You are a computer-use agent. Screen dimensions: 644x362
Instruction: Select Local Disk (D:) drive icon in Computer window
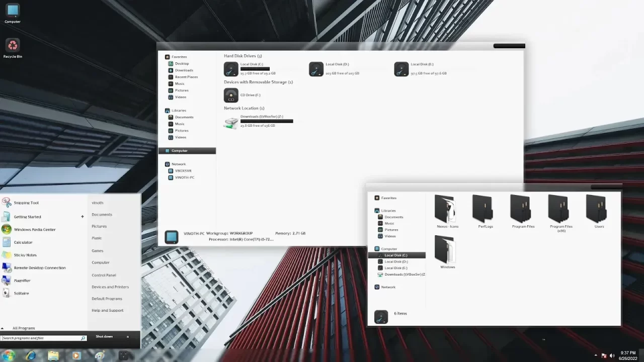point(316,69)
